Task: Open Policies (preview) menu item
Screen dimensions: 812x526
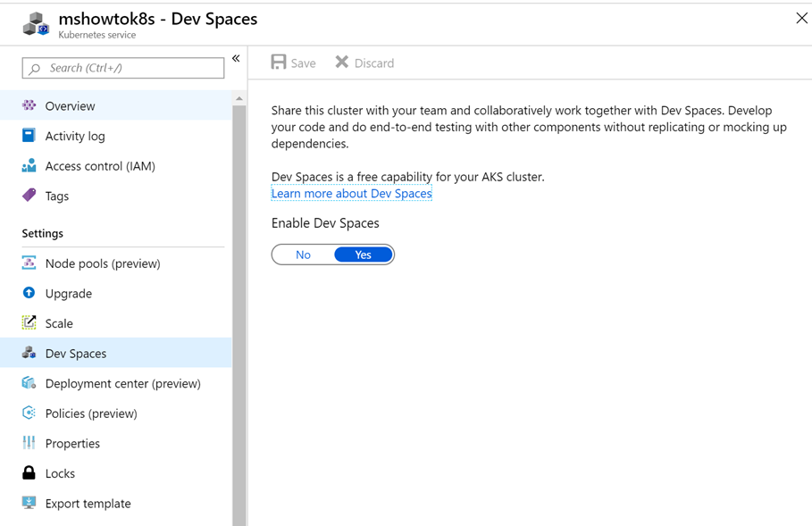Action: 116,413
